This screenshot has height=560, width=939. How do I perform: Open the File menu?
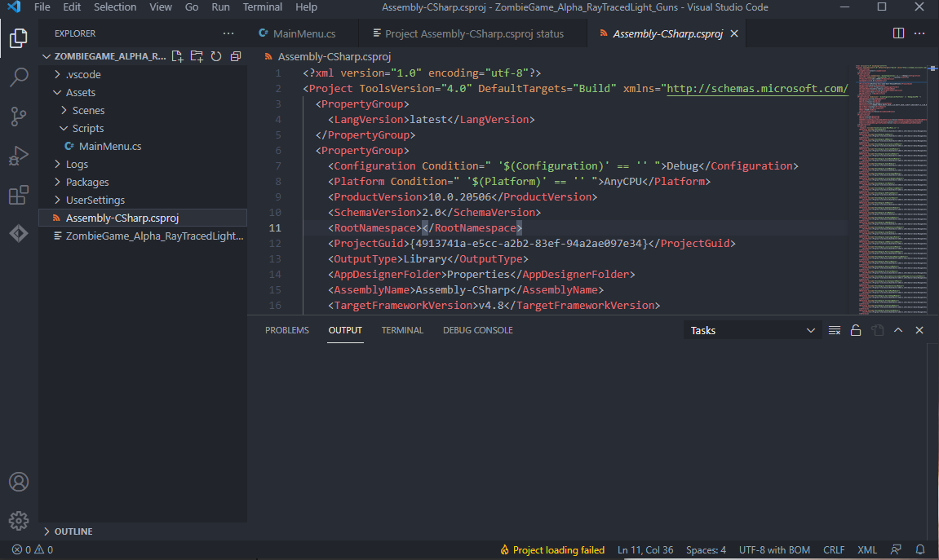coord(42,7)
